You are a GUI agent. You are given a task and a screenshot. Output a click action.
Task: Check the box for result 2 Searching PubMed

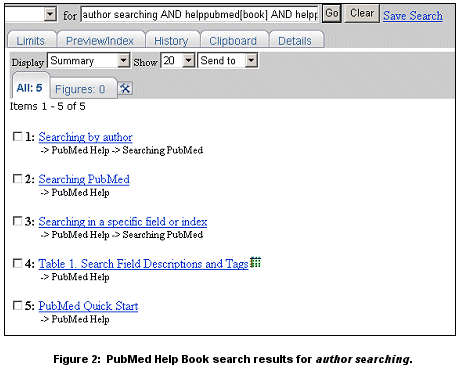coord(17,179)
